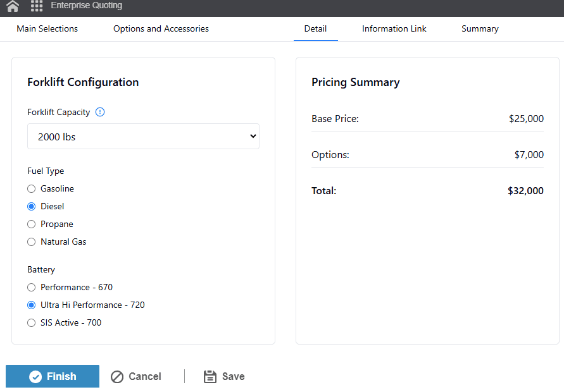Select Gasoline as the fuel type
The width and height of the screenshot is (564, 392).
[31, 188]
